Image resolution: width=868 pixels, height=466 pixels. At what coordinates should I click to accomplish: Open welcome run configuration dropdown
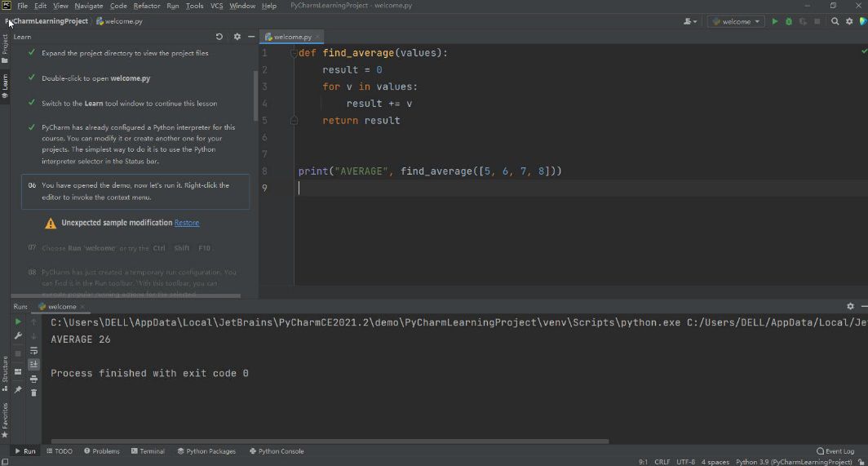click(x=736, y=21)
